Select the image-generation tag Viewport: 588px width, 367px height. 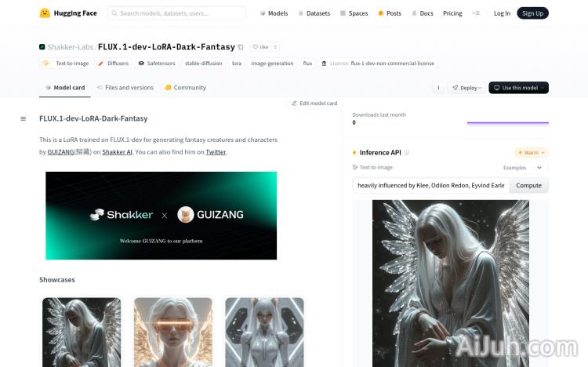click(x=272, y=64)
